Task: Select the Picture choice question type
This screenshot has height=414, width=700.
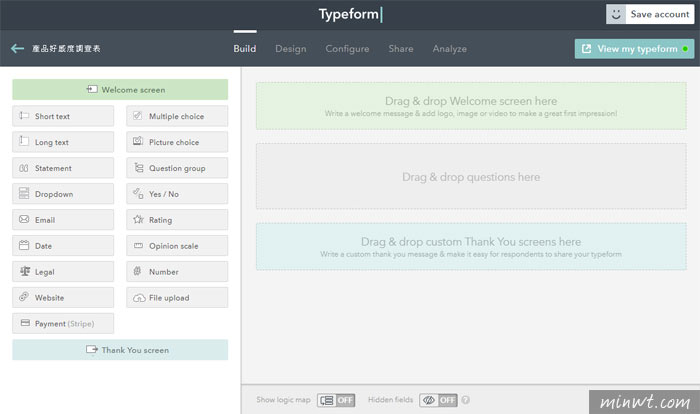Action: pyautogui.click(x=177, y=142)
